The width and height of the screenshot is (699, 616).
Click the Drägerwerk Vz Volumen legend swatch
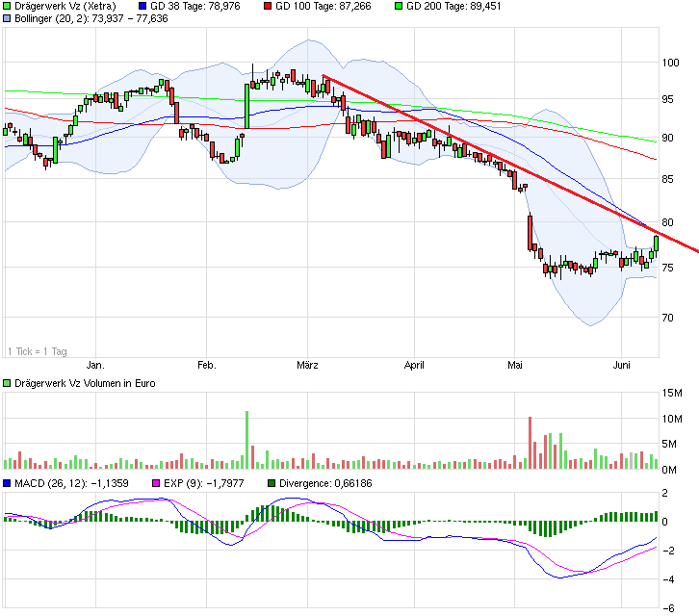point(7,383)
